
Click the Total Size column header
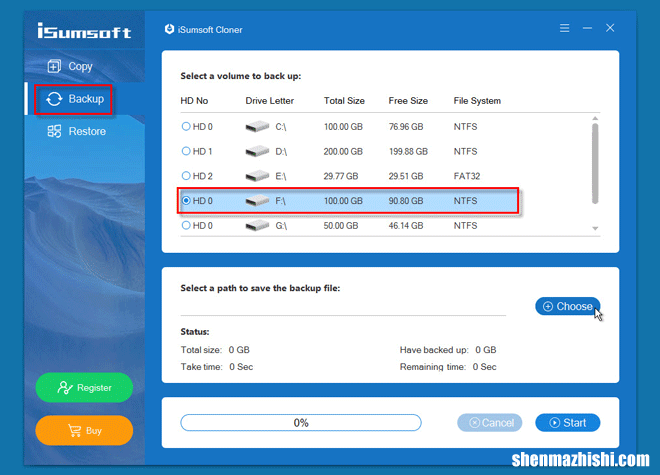344,101
